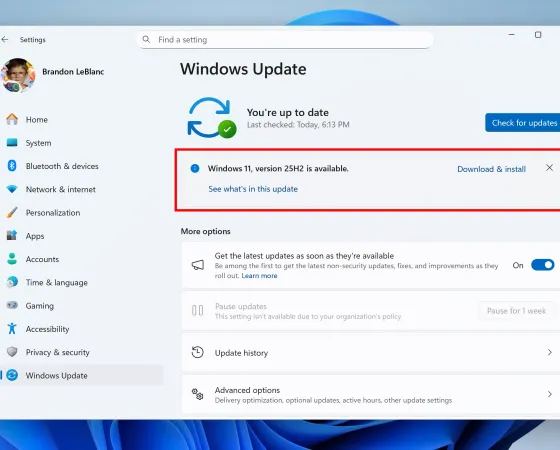The height and width of the screenshot is (450, 560).
Task: Select Windows Update in sidebar
Action: click(x=82, y=375)
